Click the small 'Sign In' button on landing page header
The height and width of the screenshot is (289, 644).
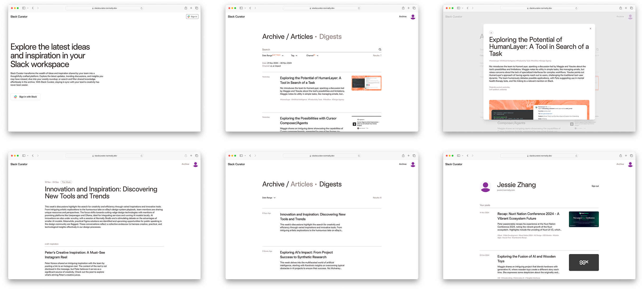click(x=192, y=17)
